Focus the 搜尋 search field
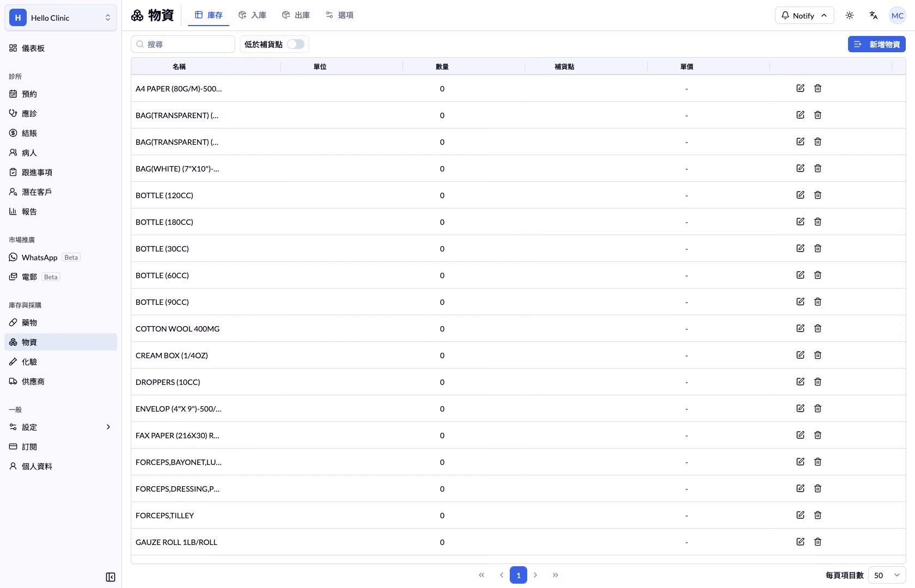 [x=183, y=44]
